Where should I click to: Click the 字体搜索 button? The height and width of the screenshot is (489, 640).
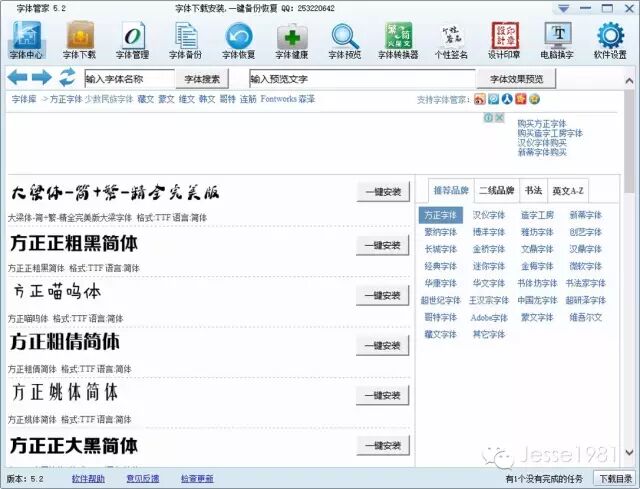click(202, 79)
